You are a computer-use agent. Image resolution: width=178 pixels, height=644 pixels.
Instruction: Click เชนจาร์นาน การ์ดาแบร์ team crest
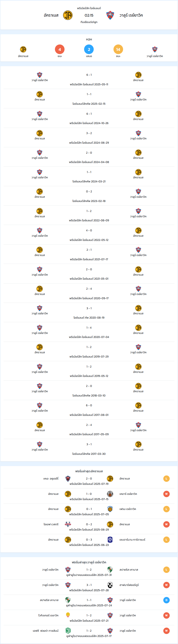click(x=110, y=540)
